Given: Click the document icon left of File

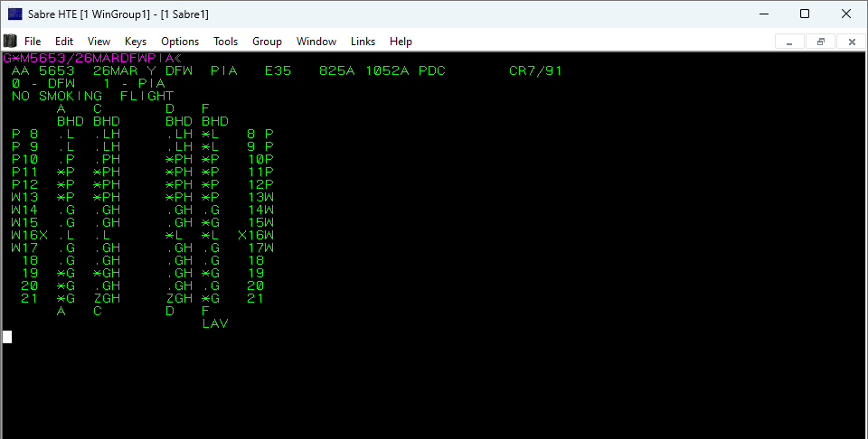Looking at the screenshot, I should point(10,41).
